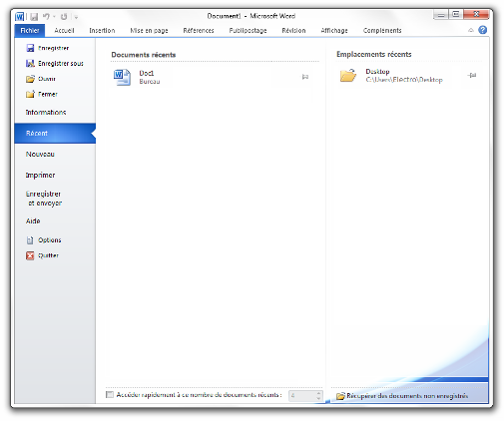The height and width of the screenshot is (421, 504).
Task: Open the Fichier tab
Action: 30,31
